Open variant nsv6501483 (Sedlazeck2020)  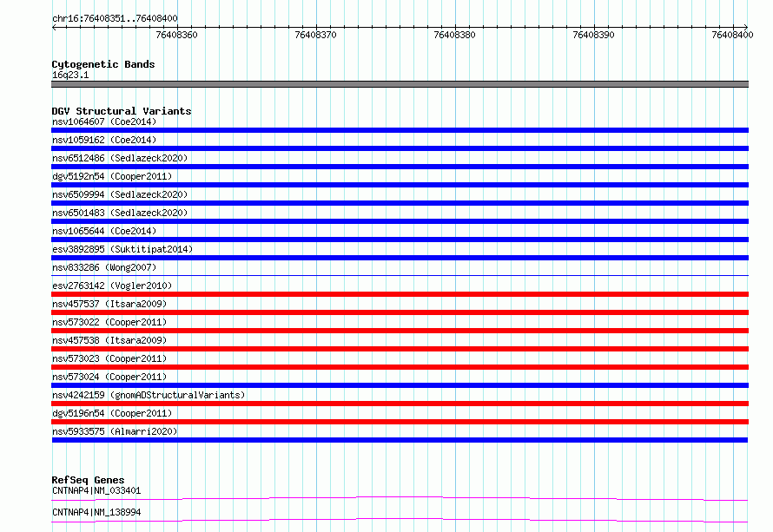click(x=120, y=213)
